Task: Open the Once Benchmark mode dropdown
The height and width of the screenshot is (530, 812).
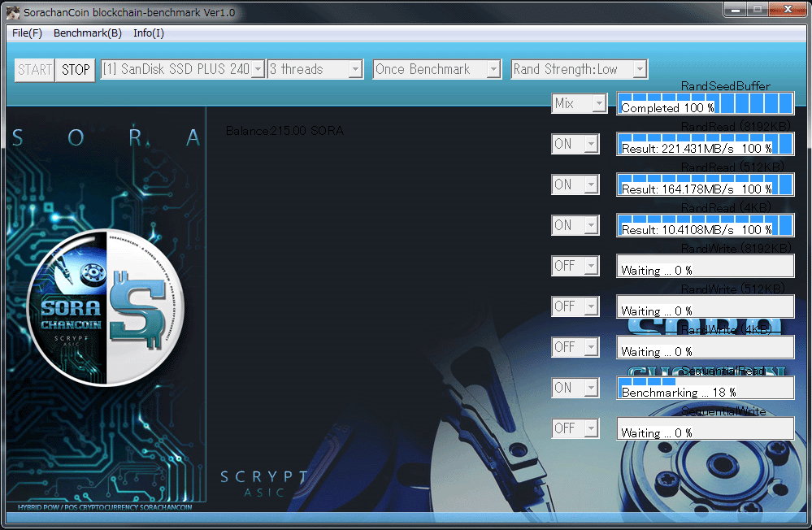Action: click(x=437, y=69)
